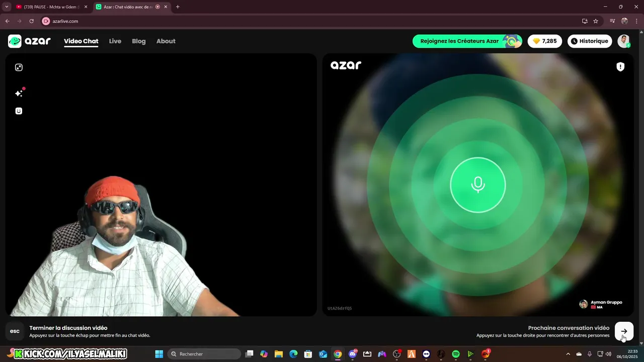Switch to Chrome in the taskbar
This screenshot has height=362, width=644.
pos(338,354)
